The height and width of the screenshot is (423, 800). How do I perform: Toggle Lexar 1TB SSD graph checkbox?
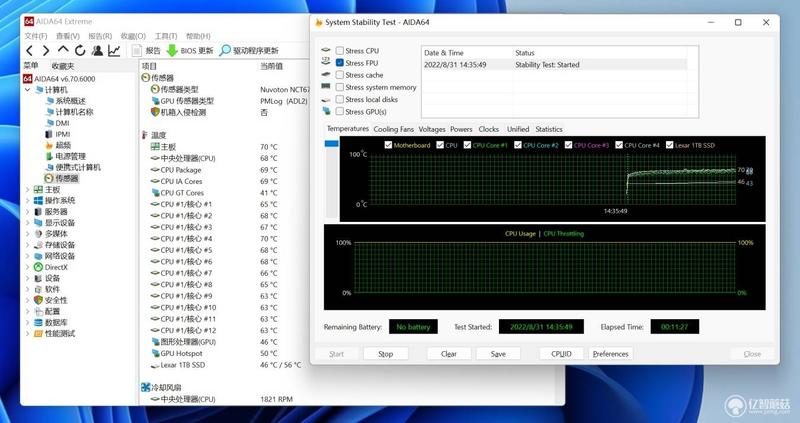670,145
